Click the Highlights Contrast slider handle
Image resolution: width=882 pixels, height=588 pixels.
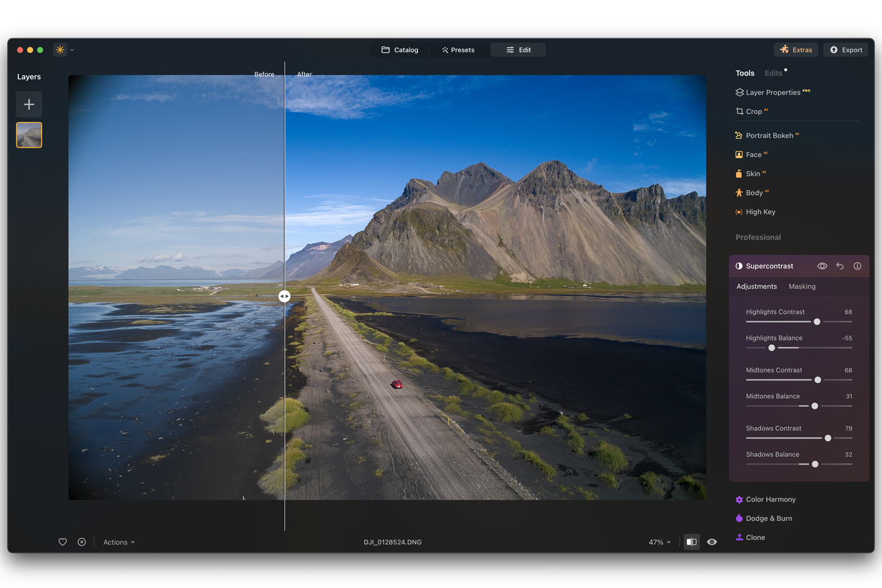817,322
